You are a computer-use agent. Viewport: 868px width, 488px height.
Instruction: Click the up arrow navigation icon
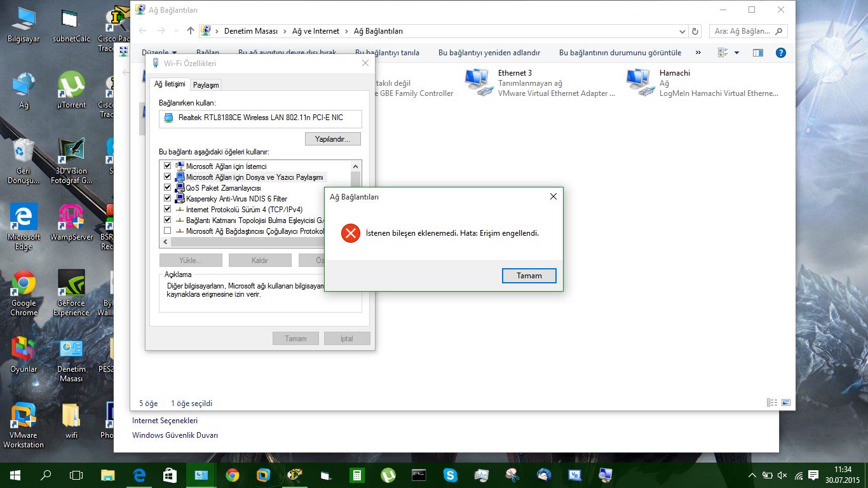pos(191,31)
